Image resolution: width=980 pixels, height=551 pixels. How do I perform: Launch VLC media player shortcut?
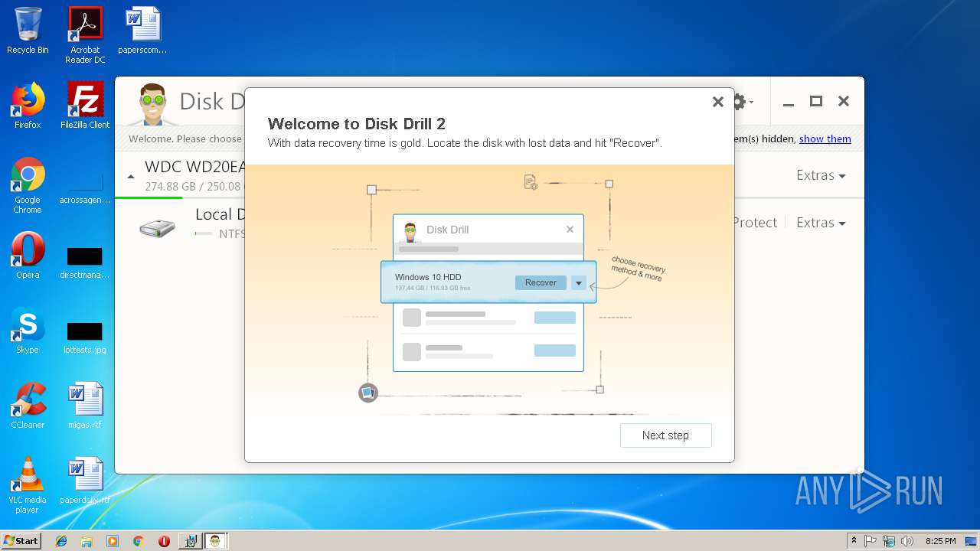(x=28, y=485)
